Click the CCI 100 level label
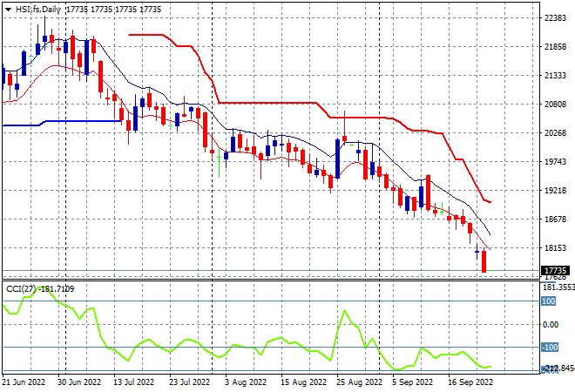 point(549,301)
